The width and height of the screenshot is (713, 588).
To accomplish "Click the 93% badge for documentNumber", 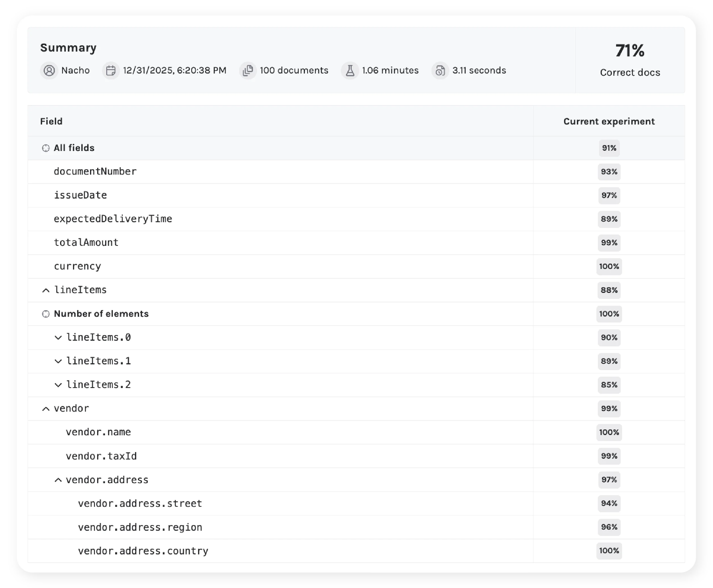I will [x=609, y=172].
